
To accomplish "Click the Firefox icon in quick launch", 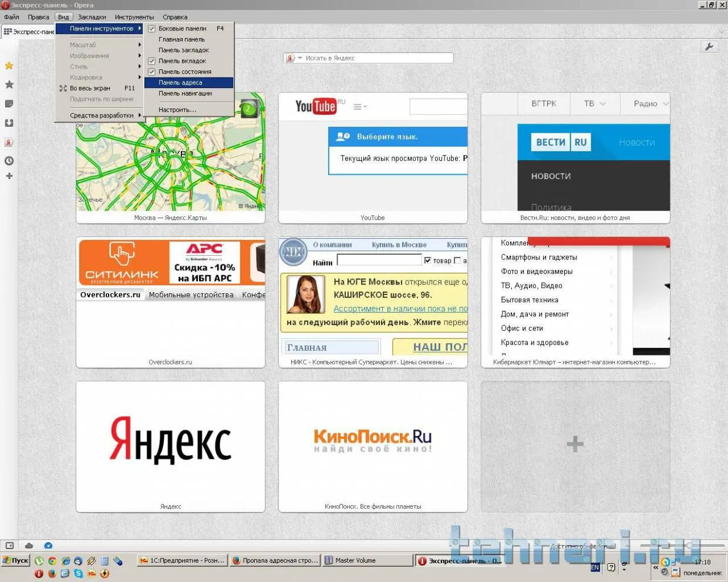I will click(52, 573).
